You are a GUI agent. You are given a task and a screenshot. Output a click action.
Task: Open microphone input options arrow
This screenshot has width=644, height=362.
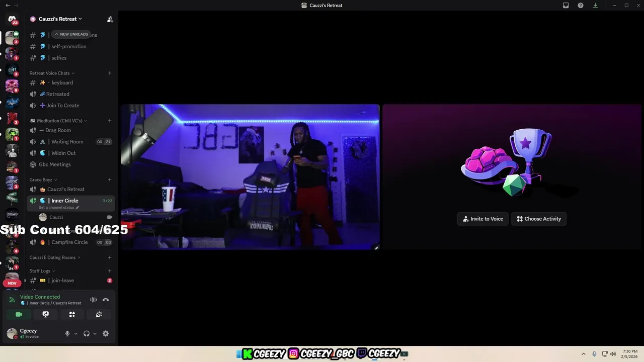(x=76, y=333)
